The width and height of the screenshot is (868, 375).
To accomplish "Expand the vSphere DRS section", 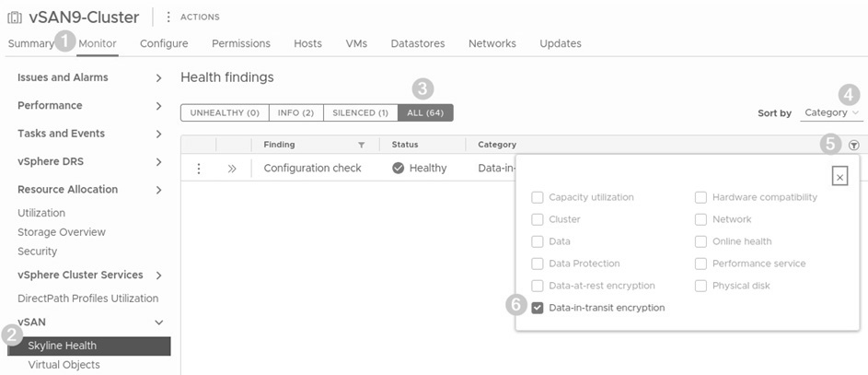I will [158, 162].
